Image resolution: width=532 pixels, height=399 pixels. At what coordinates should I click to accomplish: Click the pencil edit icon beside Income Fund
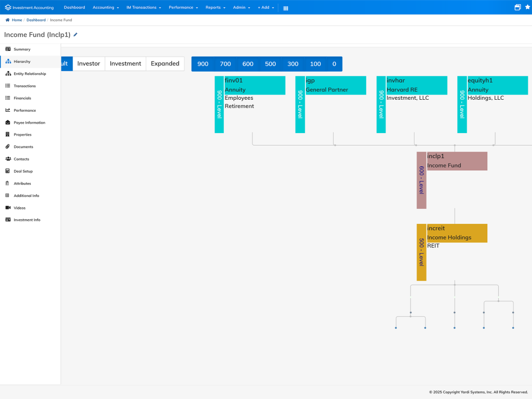click(x=75, y=35)
